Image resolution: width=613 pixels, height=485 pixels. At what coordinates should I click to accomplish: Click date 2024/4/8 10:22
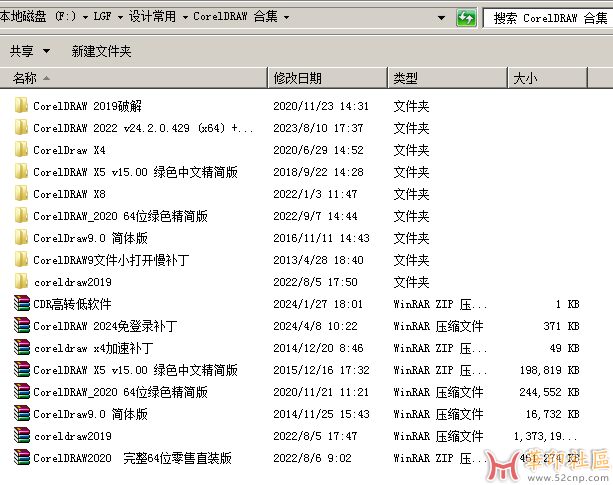click(315, 326)
